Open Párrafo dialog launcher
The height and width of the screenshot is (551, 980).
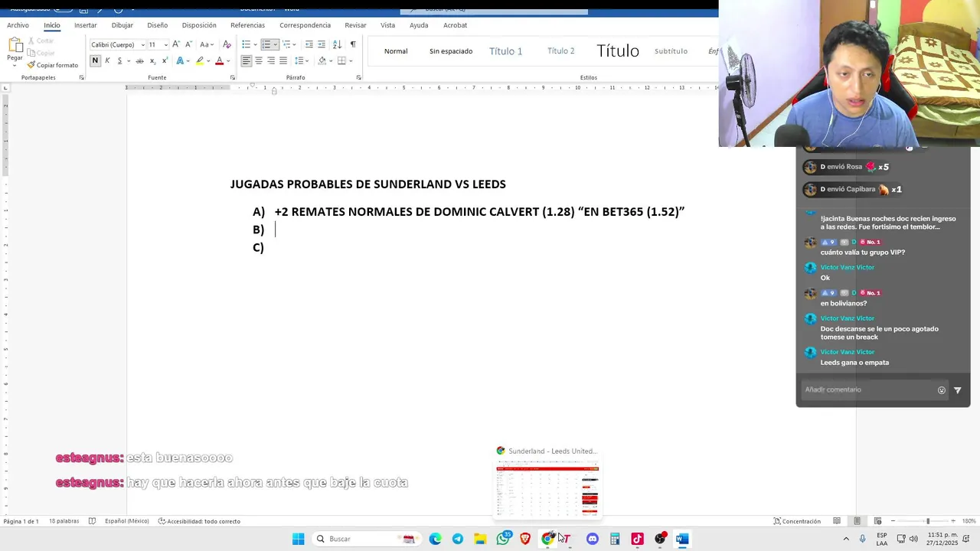tap(359, 77)
